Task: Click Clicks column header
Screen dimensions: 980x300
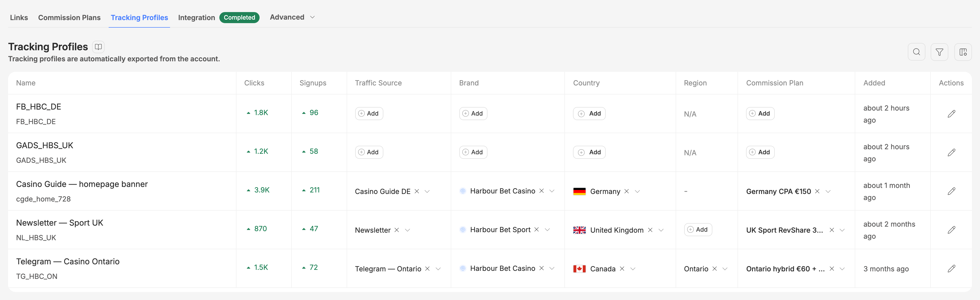Action: coord(254,83)
